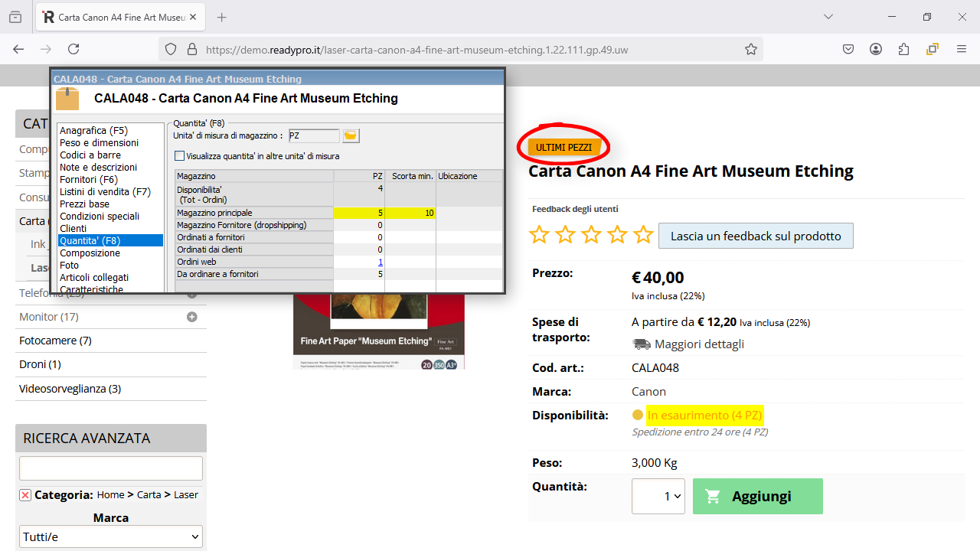Image resolution: width=980 pixels, height=551 pixels.
Task: Go back to the previous page
Action: coord(18,49)
